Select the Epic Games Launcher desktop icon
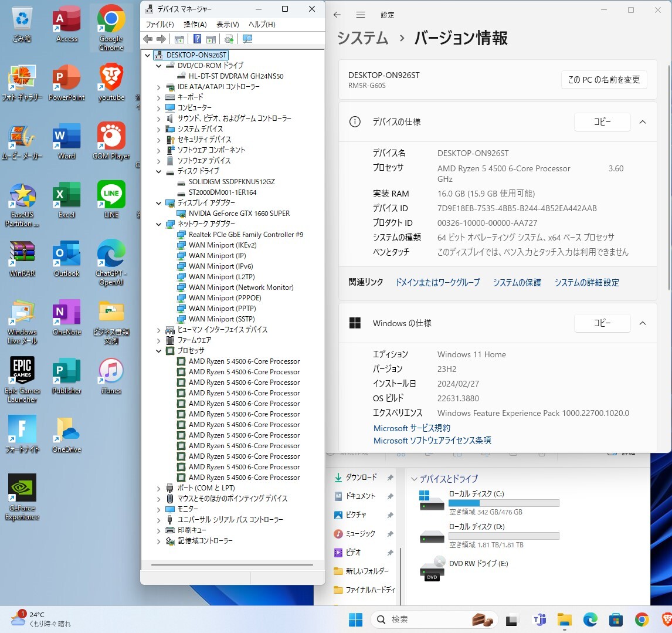672x633 pixels. 22,380
